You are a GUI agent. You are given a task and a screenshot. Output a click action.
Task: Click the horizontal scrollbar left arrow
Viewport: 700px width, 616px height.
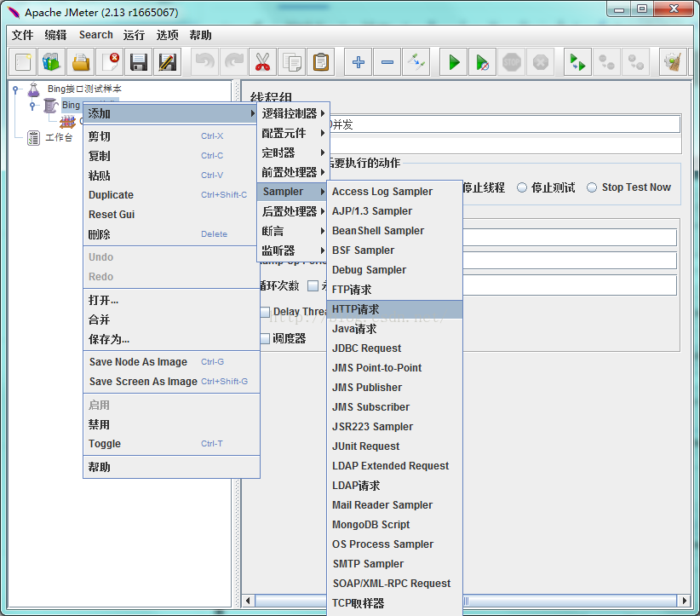(248, 601)
